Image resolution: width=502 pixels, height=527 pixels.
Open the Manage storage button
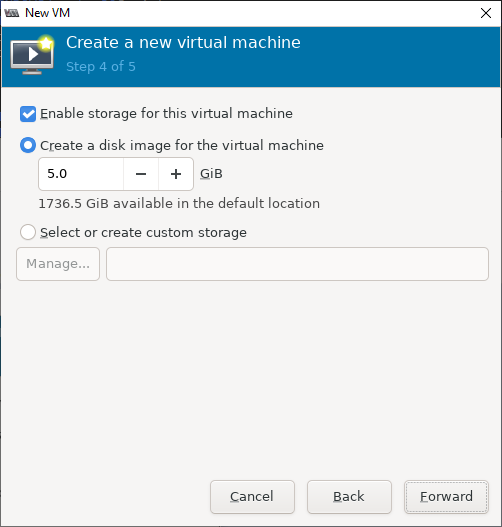pos(58,264)
